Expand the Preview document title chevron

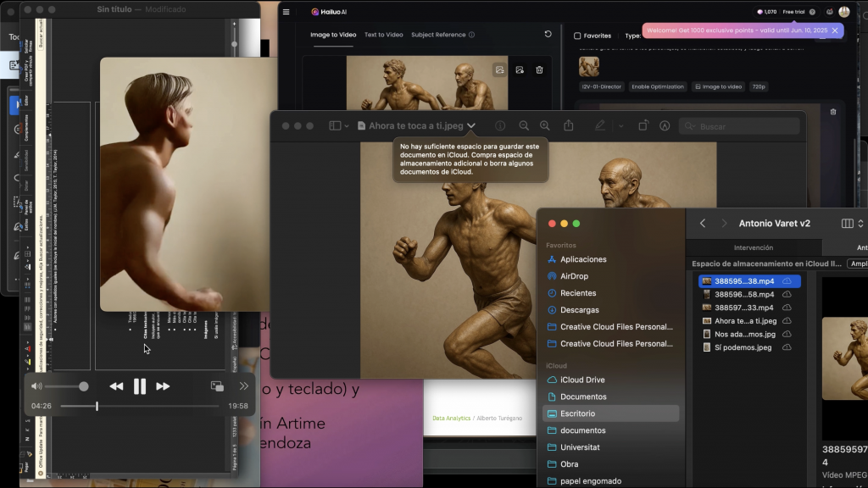471,125
